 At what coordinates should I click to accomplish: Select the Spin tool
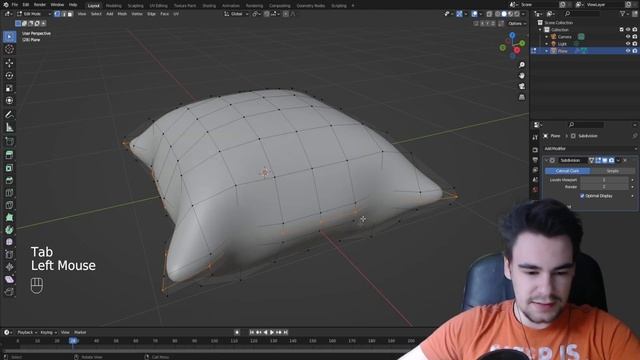9,230
